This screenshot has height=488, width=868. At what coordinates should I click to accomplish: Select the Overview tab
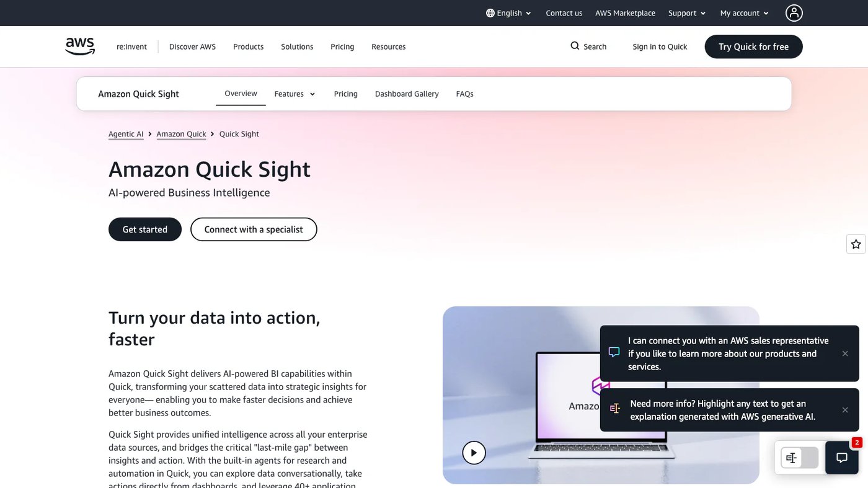(x=241, y=94)
